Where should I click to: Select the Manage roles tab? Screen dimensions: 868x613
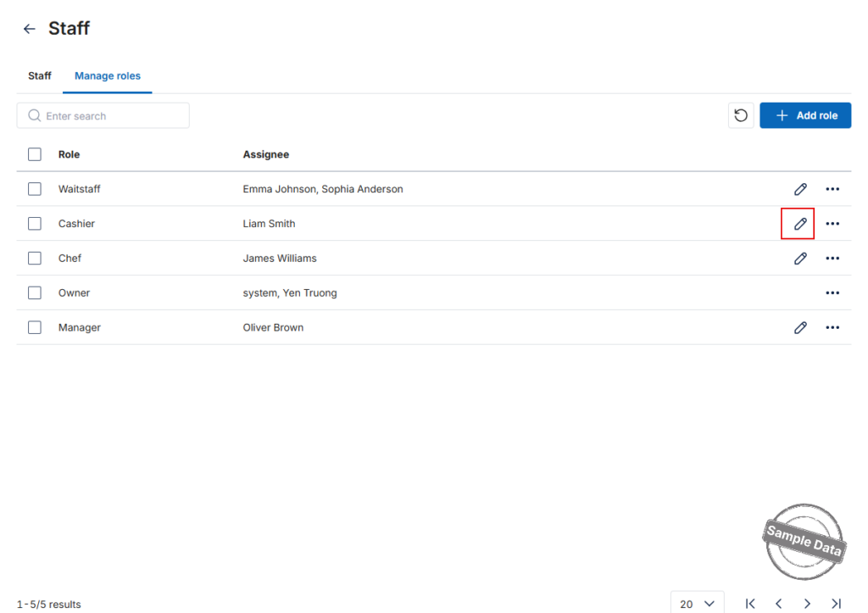pyautogui.click(x=108, y=75)
